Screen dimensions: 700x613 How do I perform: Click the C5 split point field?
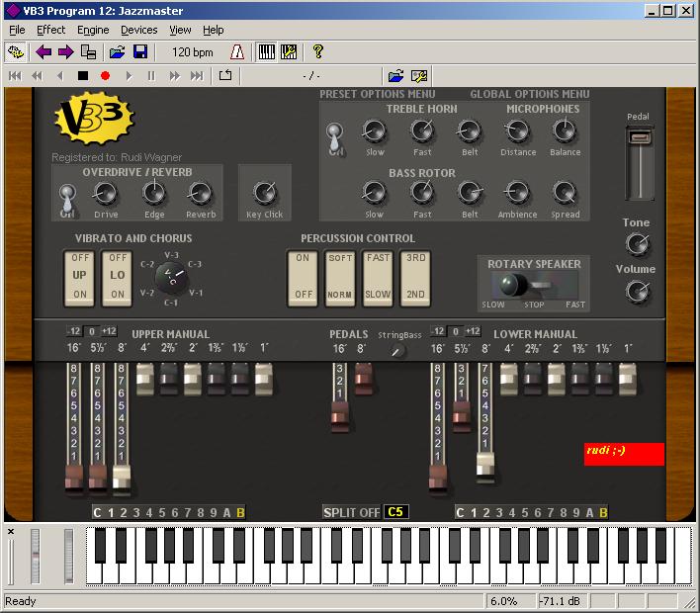tap(395, 512)
